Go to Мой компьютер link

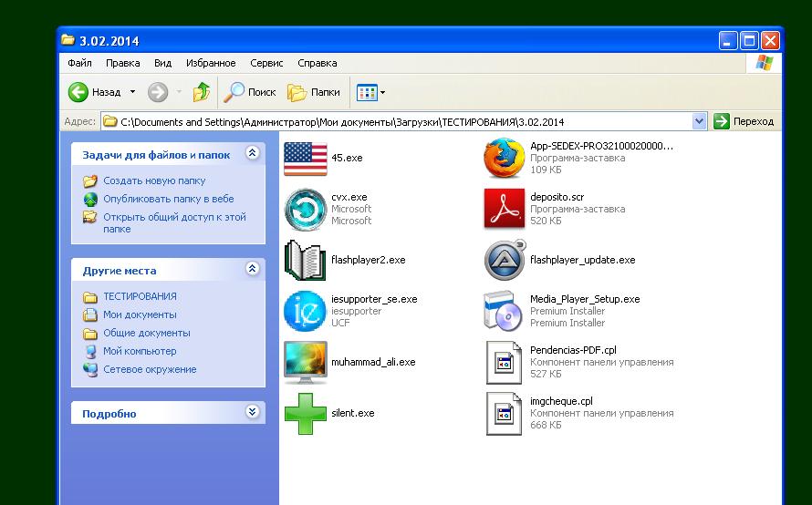coord(140,351)
